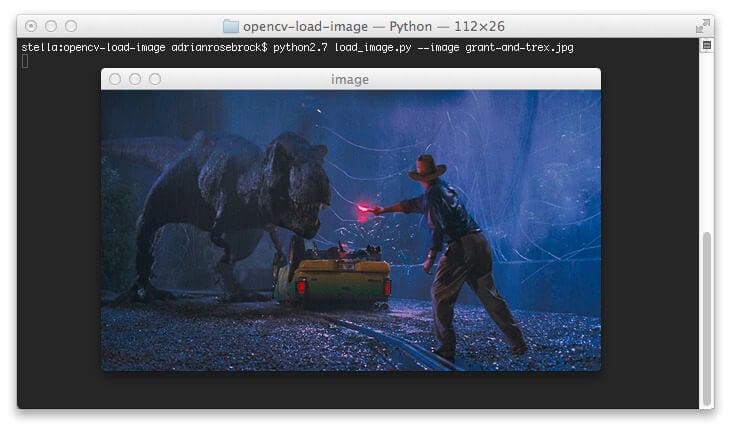Enter fullscreen with the Terminal expand arrows icon

pyautogui.click(x=703, y=26)
